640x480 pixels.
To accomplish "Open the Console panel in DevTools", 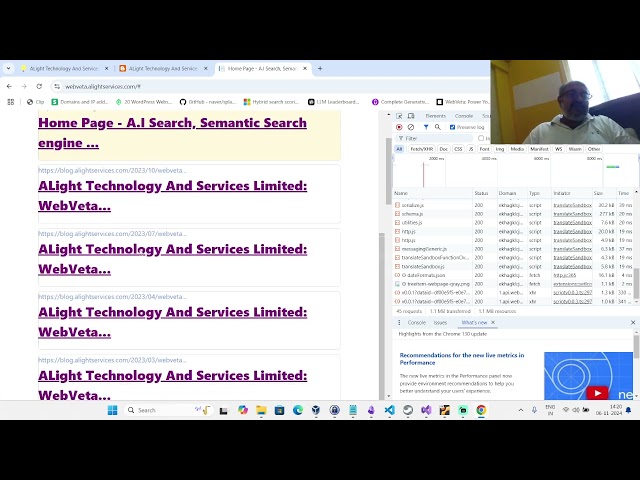I will 464,116.
